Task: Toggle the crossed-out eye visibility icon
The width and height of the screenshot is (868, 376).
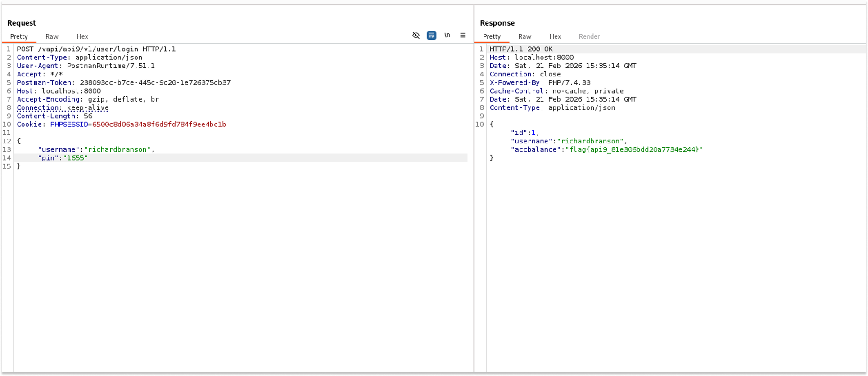Action: pyautogui.click(x=416, y=36)
